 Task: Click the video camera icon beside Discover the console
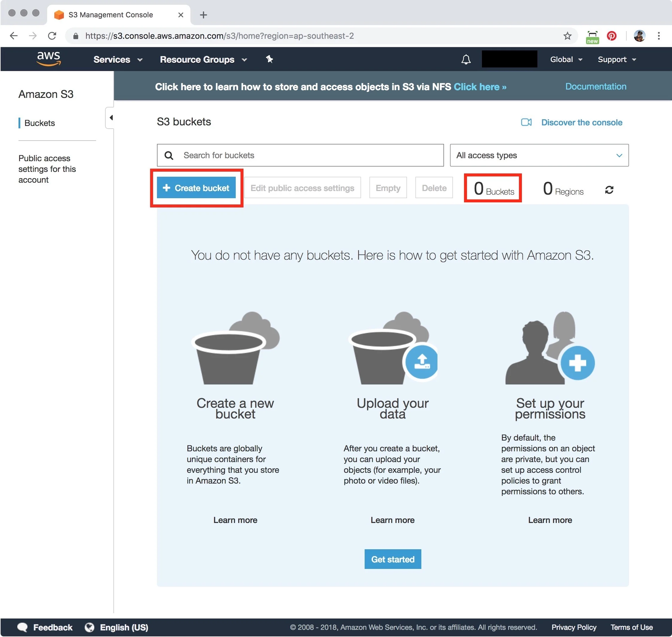(x=526, y=122)
